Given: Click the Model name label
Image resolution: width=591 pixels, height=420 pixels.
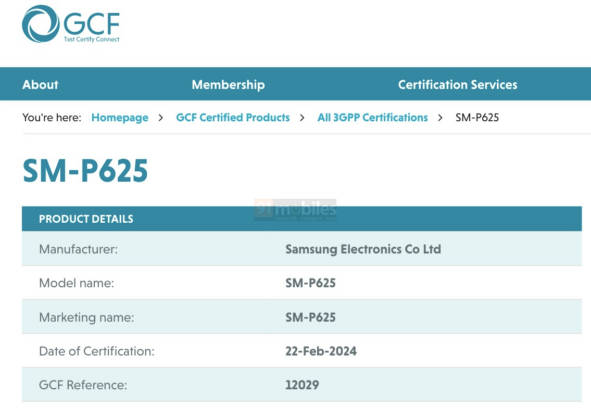Looking at the screenshot, I should click(x=77, y=283).
